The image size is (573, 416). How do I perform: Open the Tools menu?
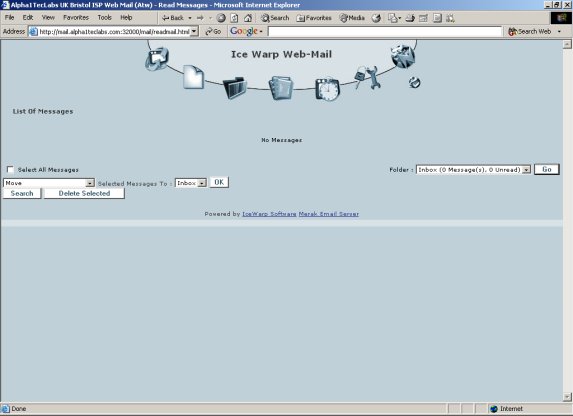click(x=105, y=18)
